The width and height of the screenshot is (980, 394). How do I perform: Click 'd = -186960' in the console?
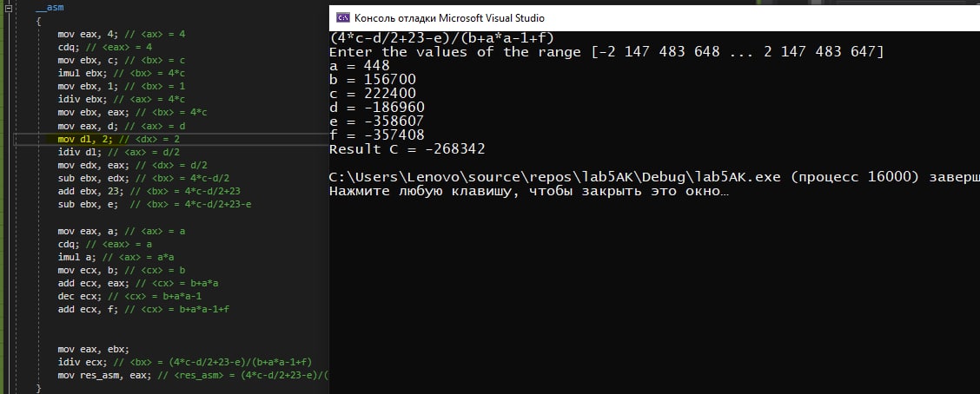377,107
